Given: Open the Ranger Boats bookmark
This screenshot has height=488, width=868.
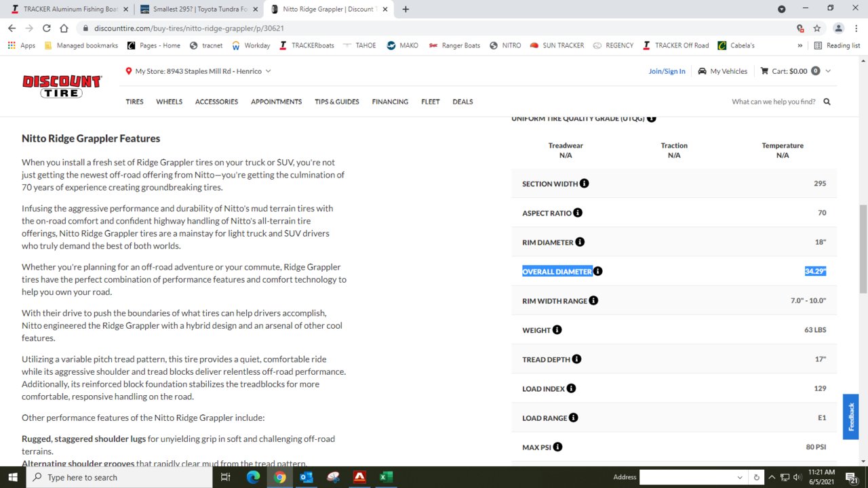Looking at the screenshot, I should [x=454, y=45].
